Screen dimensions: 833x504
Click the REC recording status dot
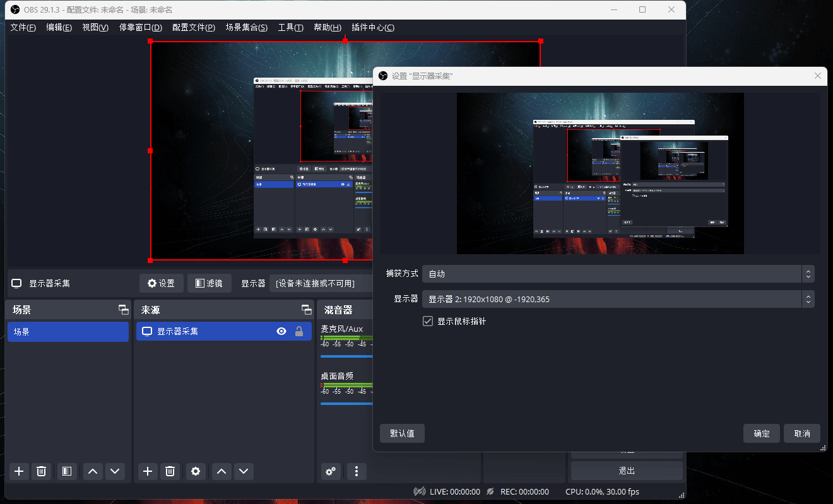tap(492, 491)
